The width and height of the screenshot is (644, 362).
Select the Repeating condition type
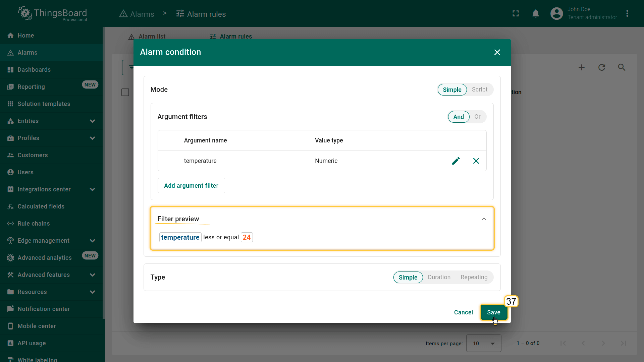(x=474, y=277)
